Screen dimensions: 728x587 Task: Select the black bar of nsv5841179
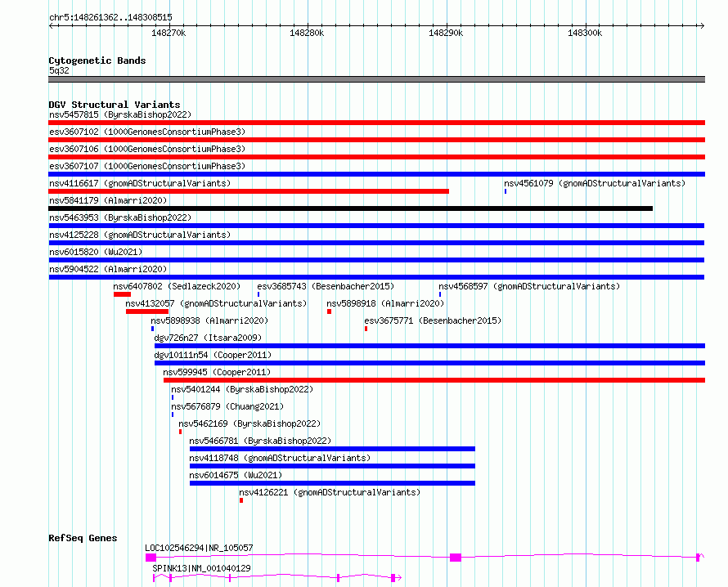click(351, 208)
